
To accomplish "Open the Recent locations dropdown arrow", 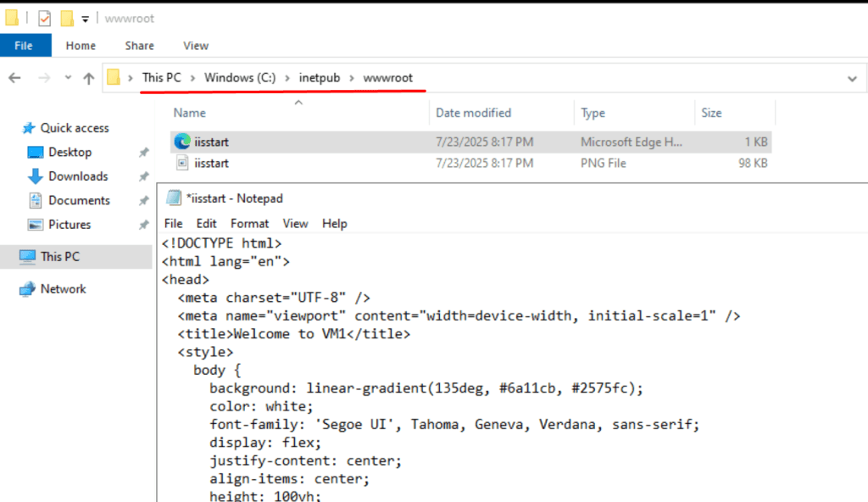I will click(x=67, y=78).
